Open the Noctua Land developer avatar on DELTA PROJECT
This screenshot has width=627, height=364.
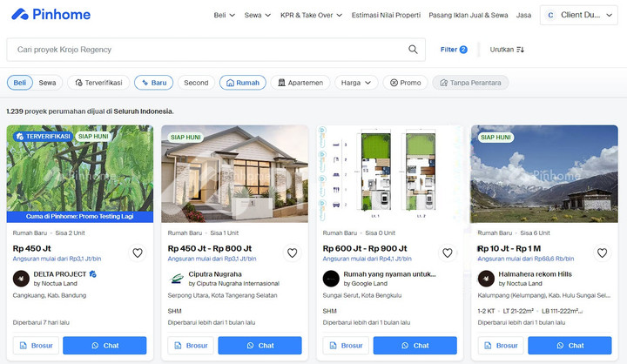(x=21, y=279)
